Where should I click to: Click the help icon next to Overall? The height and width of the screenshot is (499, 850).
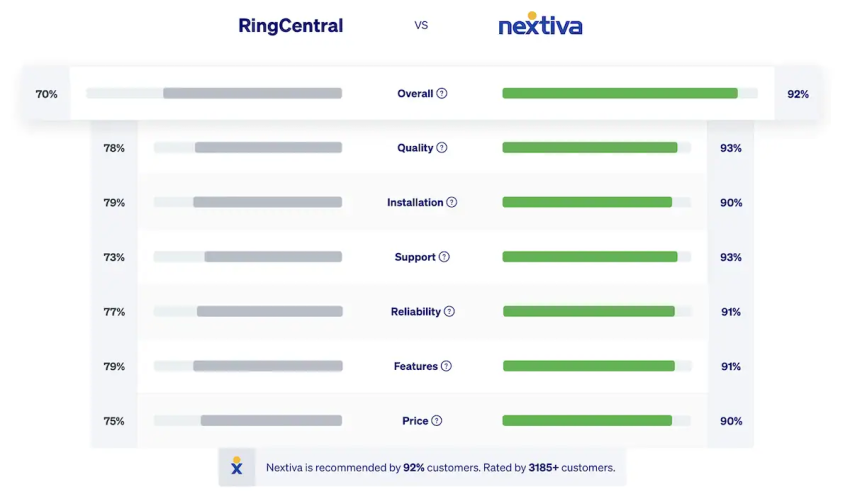[x=442, y=93]
